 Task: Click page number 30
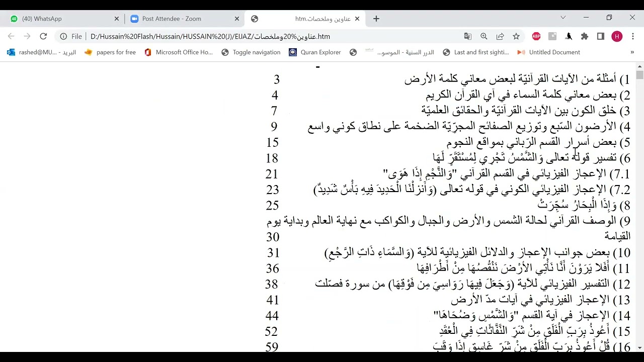click(273, 237)
